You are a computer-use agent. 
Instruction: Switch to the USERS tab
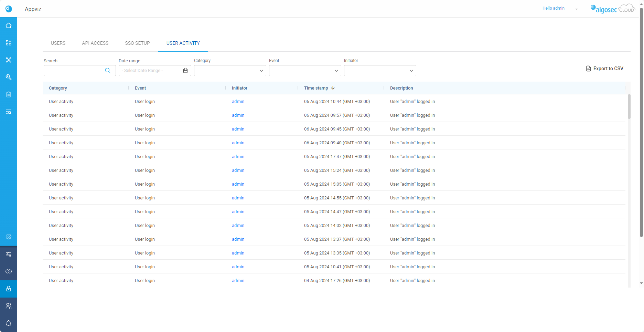pyautogui.click(x=58, y=43)
